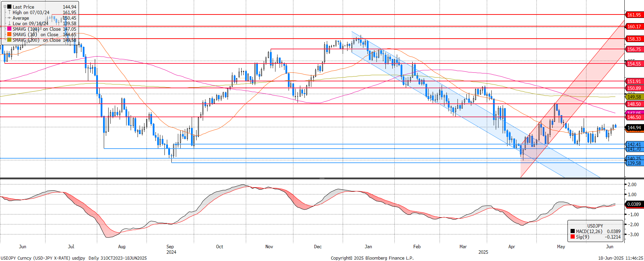Click the 18-Jun-2025 11:46:25 timestamp

coord(621,258)
